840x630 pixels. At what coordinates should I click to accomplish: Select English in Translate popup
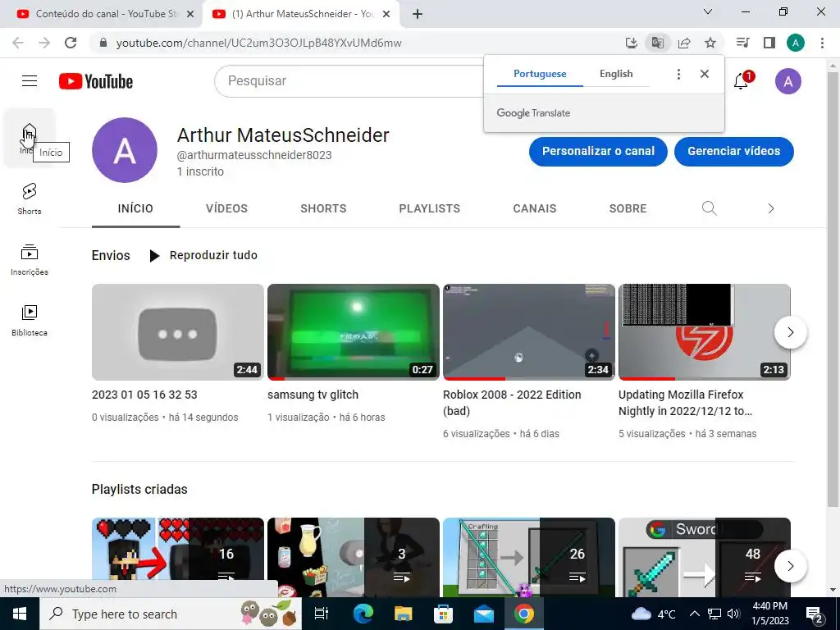[616, 74]
